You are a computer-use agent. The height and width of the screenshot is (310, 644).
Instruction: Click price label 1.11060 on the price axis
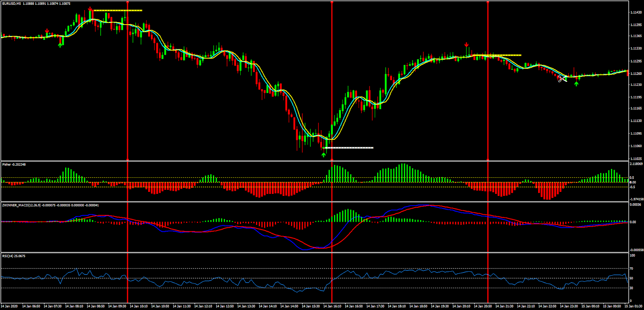pyautogui.click(x=636, y=146)
